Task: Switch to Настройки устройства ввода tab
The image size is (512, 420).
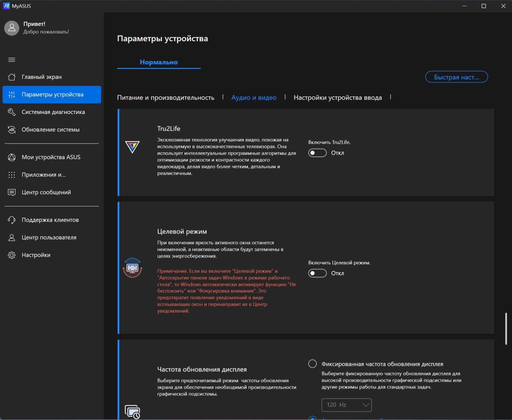Action: point(338,98)
